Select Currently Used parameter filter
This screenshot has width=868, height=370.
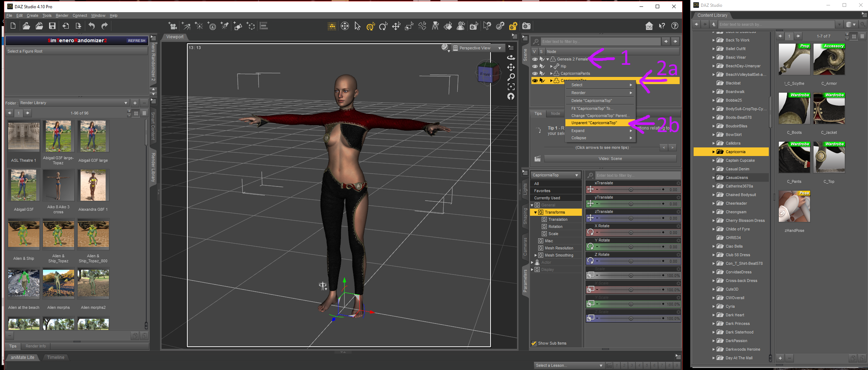point(556,198)
